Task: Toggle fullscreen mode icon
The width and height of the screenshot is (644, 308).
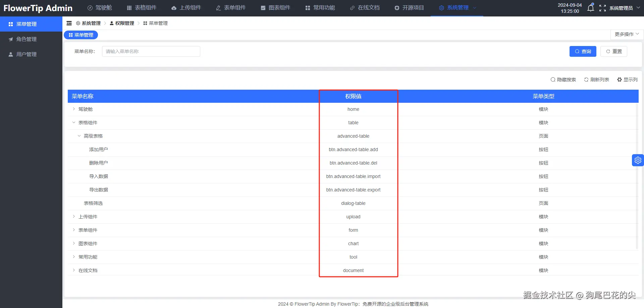Action: [x=602, y=8]
